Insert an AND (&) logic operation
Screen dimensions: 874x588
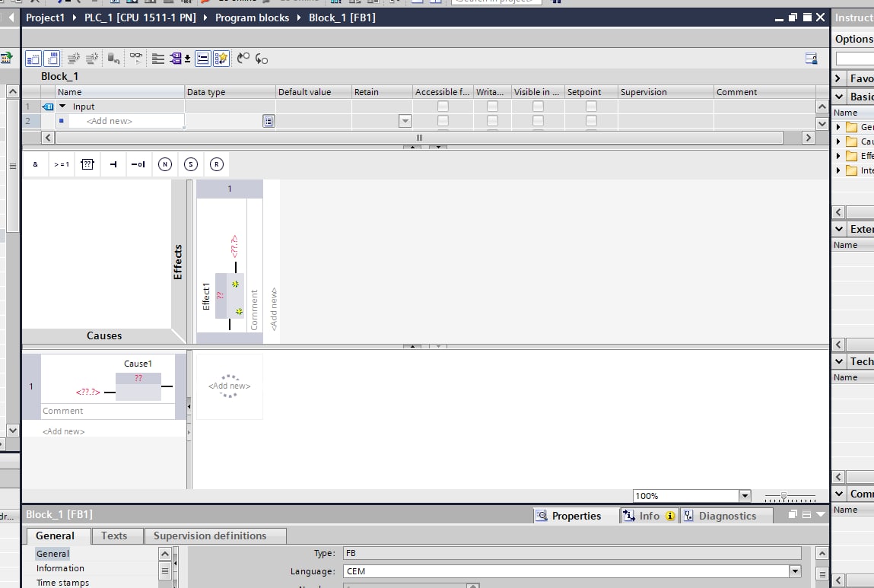tap(36, 164)
